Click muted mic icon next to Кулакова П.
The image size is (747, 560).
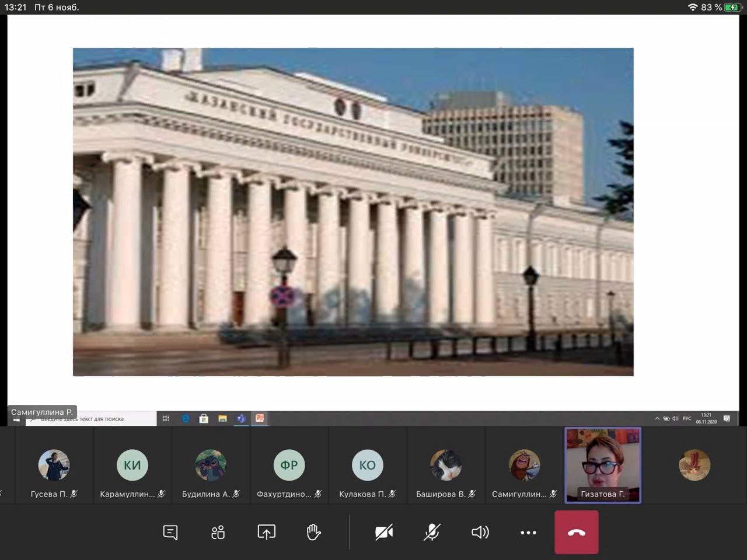click(392, 494)
